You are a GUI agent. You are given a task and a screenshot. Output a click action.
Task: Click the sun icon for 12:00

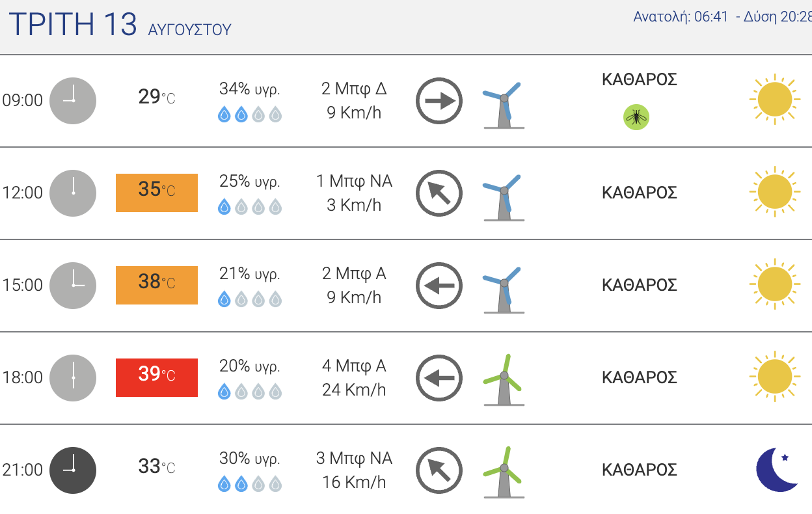click(774, 192)
